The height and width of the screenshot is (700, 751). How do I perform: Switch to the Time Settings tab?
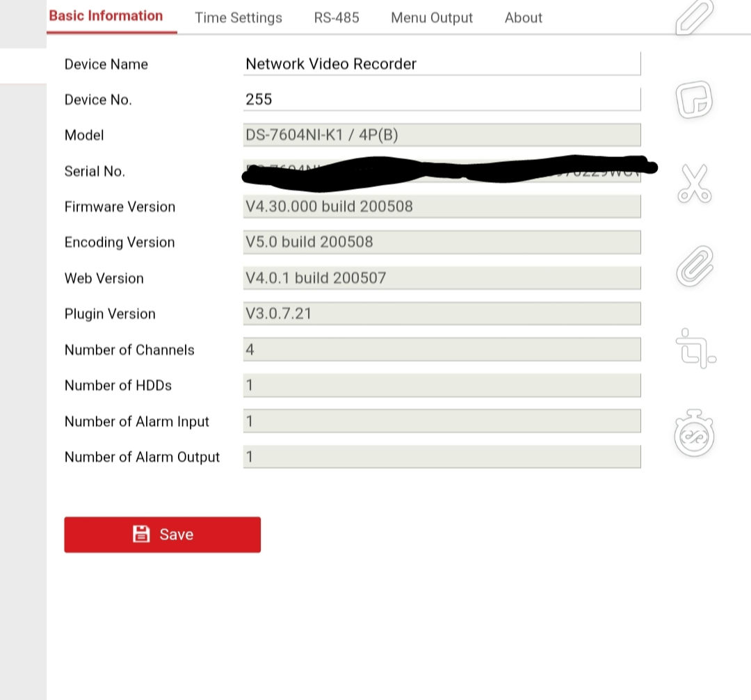point(239,18)
